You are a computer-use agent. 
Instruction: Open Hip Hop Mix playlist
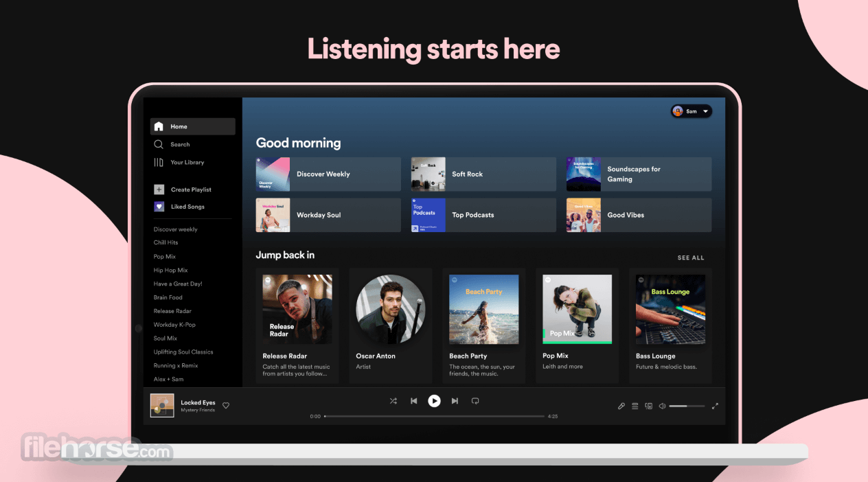click(x=170, y=271)
